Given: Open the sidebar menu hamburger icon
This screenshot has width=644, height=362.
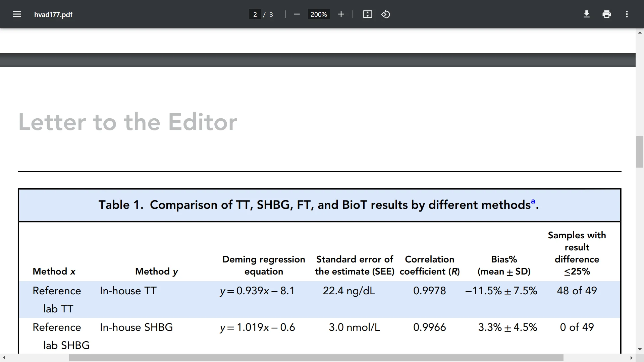Looking at the screenshot, I should (x=17, y=14).
